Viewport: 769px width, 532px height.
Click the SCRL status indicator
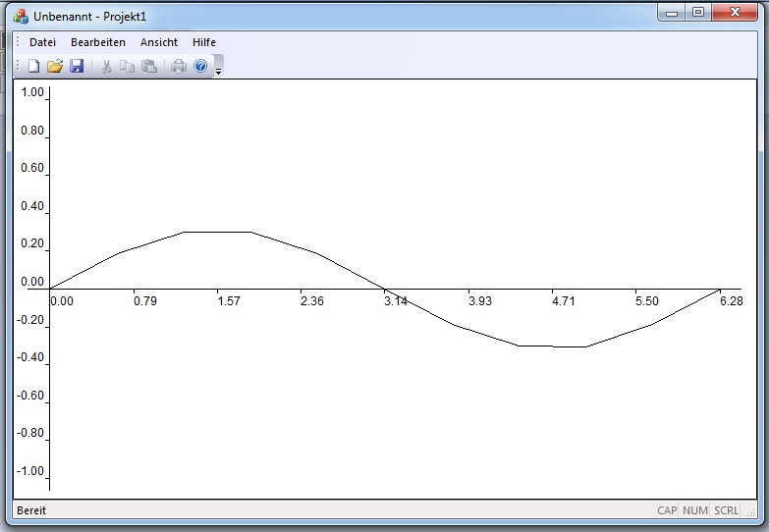click(x=727, y=510)
